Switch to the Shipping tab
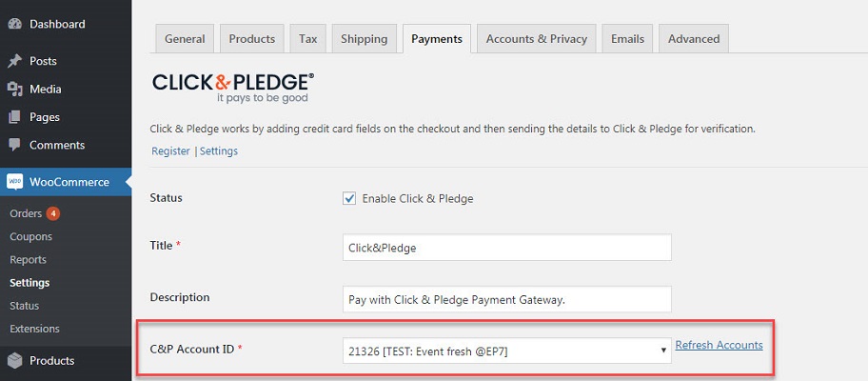Viewport: 868px width, 381px height. 365,39
